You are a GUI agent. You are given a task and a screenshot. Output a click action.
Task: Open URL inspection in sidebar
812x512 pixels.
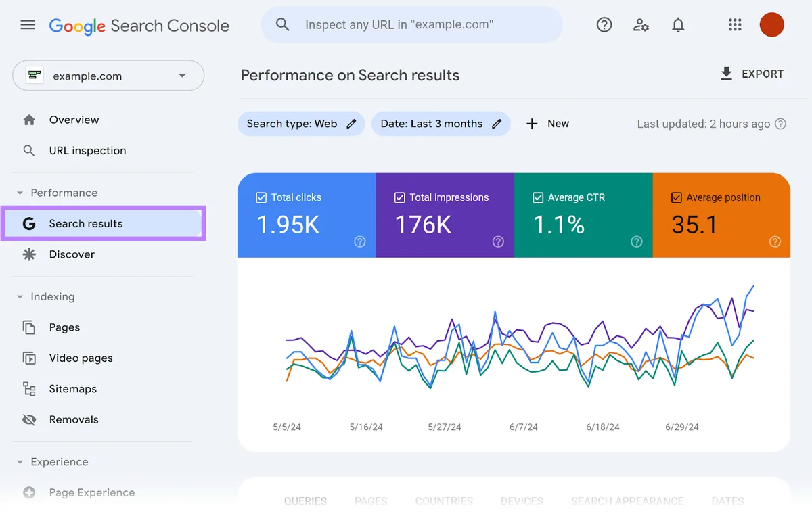[x=87, y=150]
